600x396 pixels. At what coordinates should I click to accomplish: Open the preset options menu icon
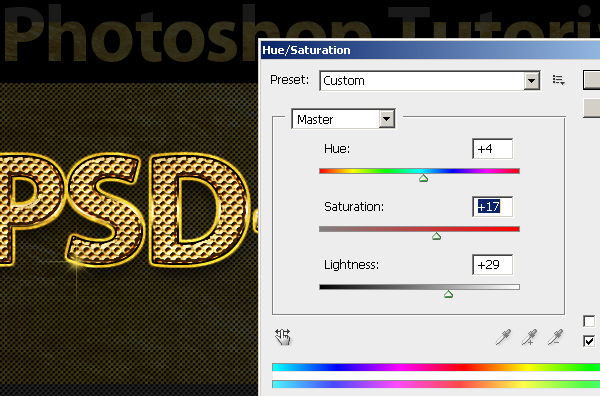point(559,80)
